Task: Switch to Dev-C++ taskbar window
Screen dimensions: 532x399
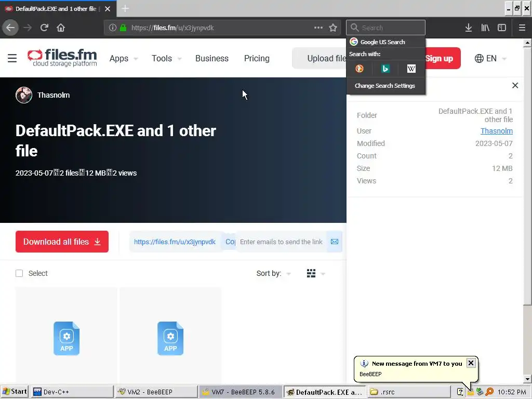Action: click(72, 392)
